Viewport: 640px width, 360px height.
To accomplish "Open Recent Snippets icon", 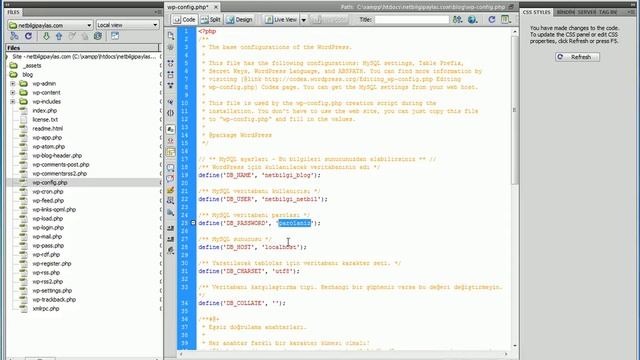I will point(171,200).
